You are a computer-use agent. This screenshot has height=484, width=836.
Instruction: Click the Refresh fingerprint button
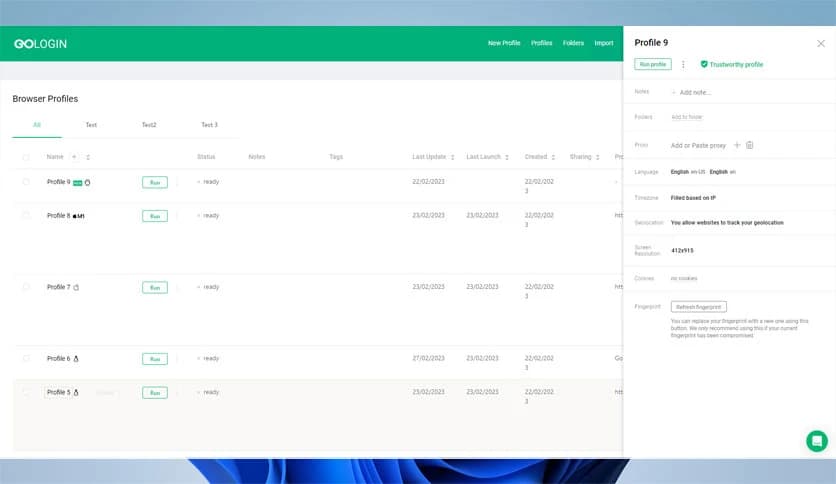click(x=698, y=307)
